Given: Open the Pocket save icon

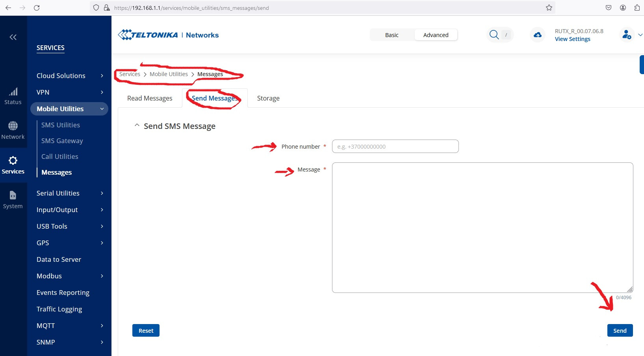Looking at the screenshot, I should tap(609, 7).
